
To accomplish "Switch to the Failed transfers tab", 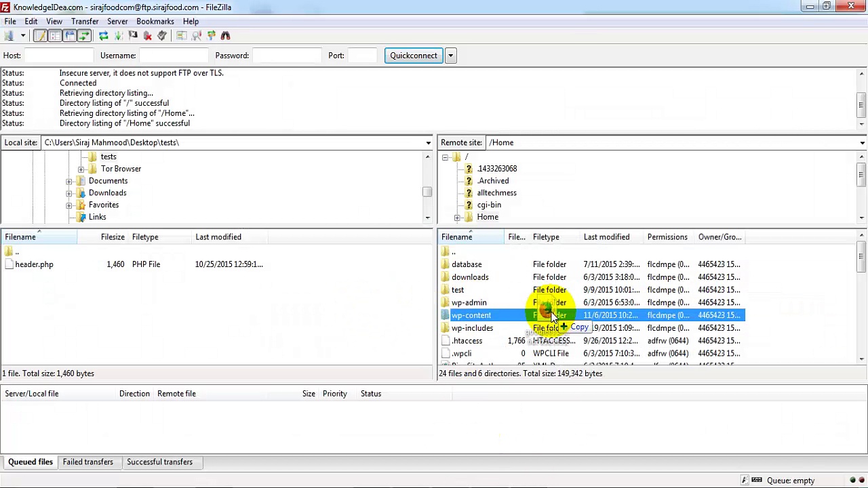I will coord(88,462).
